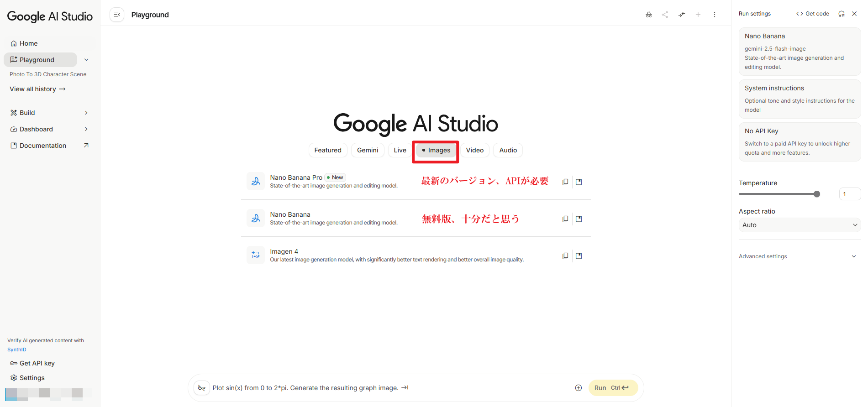Open Nano Banana documentation icon

(579, 219)
